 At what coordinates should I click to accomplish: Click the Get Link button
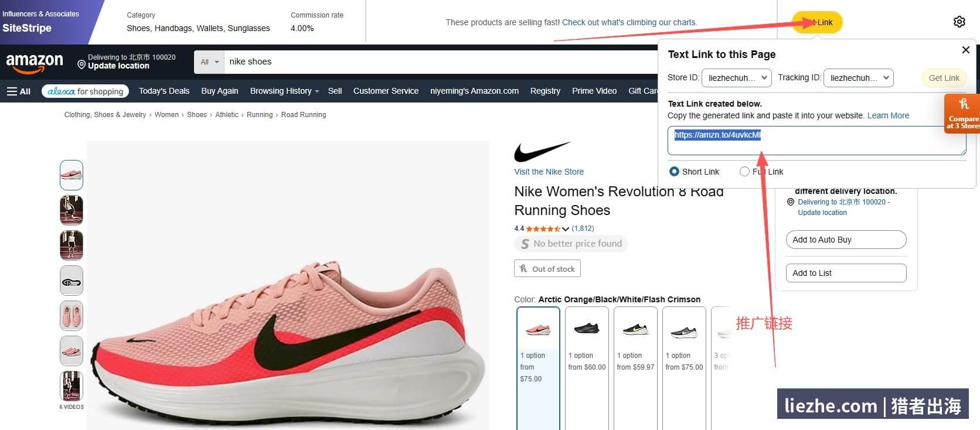pos(944,78)
